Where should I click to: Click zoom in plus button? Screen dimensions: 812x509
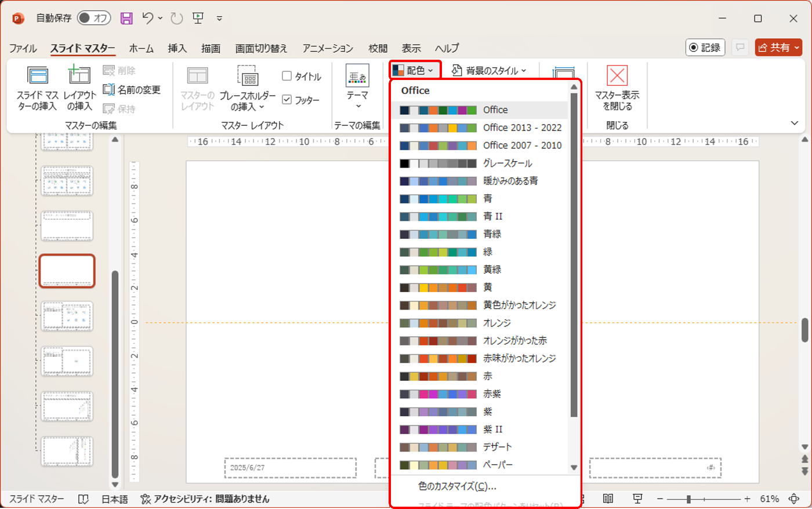coord(748,499)
